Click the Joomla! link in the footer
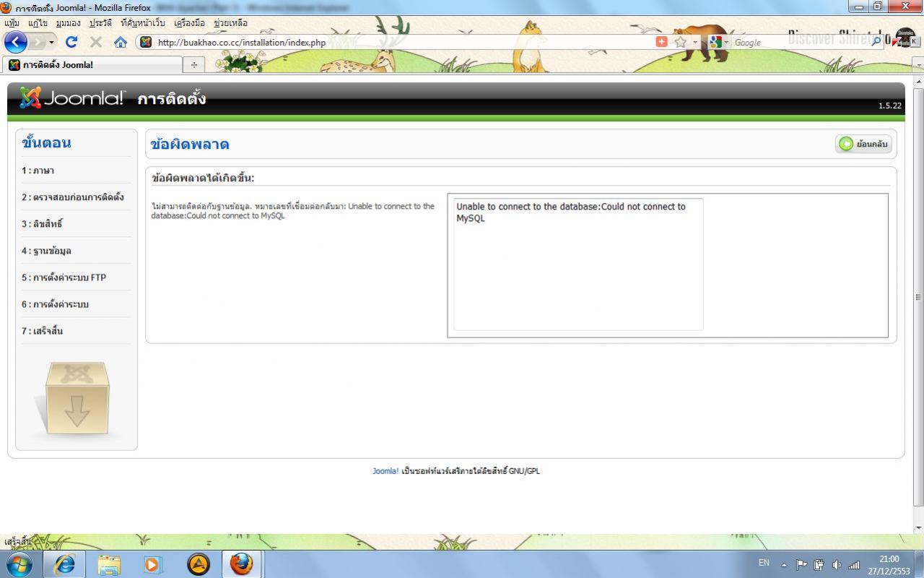The height and width of the screenshot is (578, 924). (385, 471)
